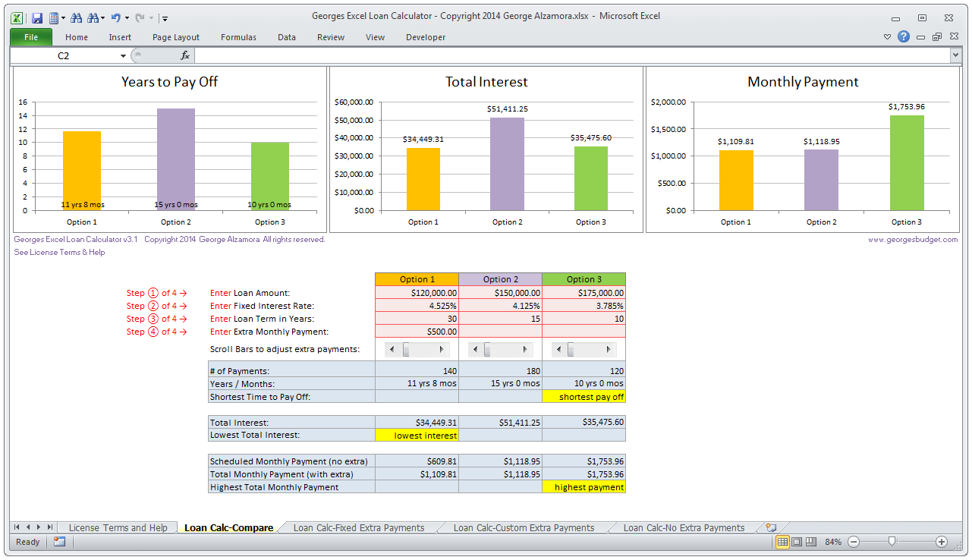Jump to the last sheet tab arrow
This screenshot has height=560, width=972.
coord(50,527)
